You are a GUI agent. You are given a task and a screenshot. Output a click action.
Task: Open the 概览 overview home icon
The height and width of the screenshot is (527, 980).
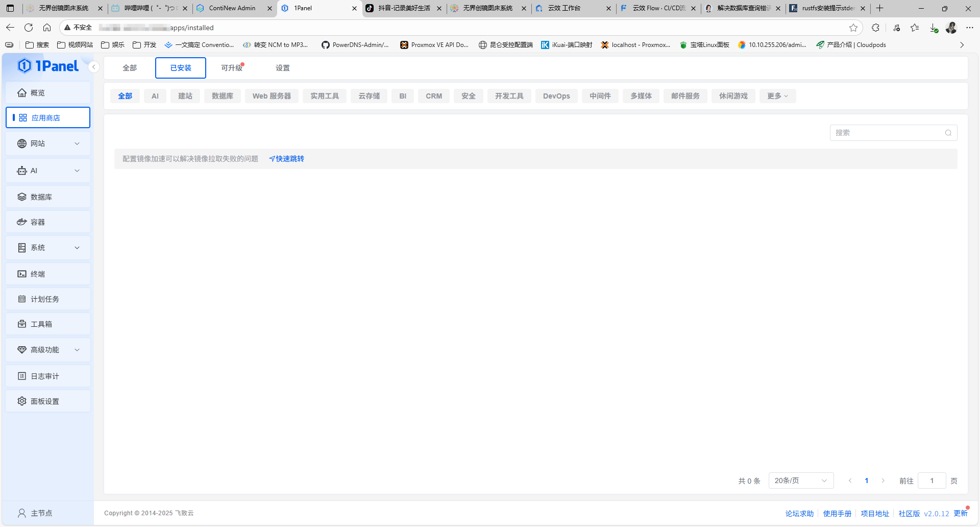point(22,92)
